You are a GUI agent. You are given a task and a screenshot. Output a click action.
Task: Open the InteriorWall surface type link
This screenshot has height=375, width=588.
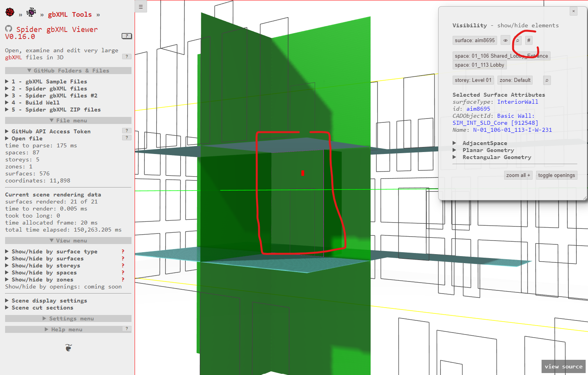click(x=518, y=101)
